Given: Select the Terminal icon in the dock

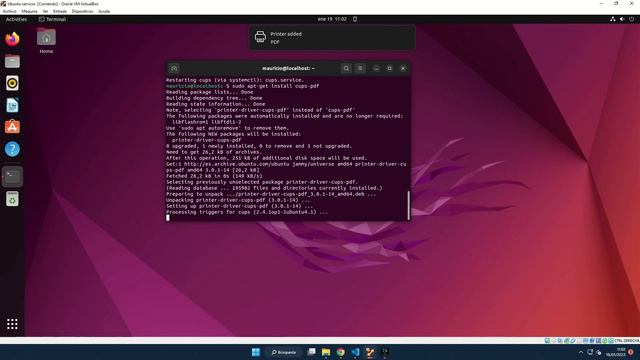Looking at the screenshot, I should coord(12,177).
